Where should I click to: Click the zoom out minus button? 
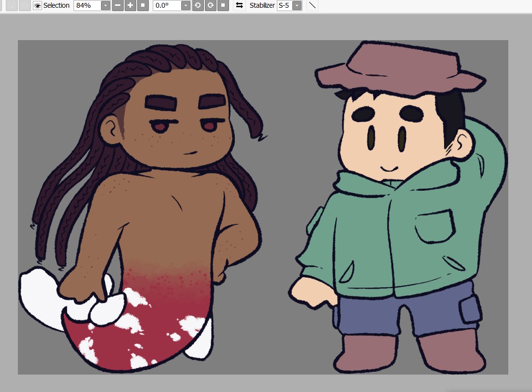pos(118,5)
